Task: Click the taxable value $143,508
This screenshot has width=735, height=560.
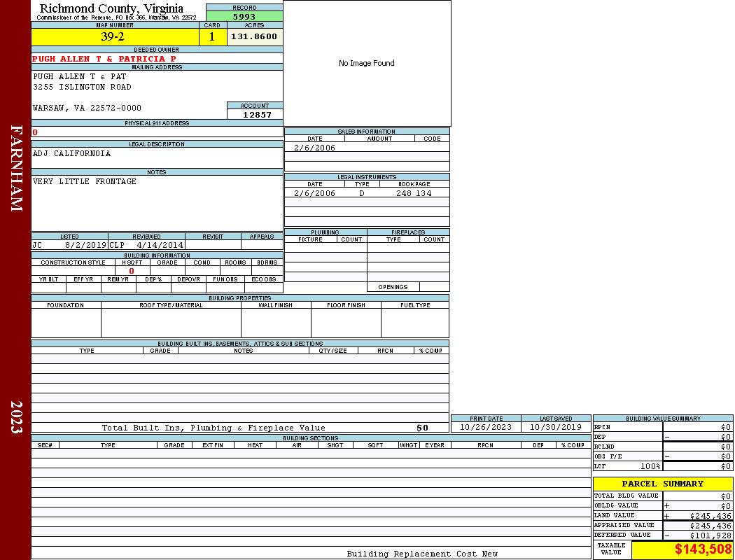Action: (x=703, y=549)
